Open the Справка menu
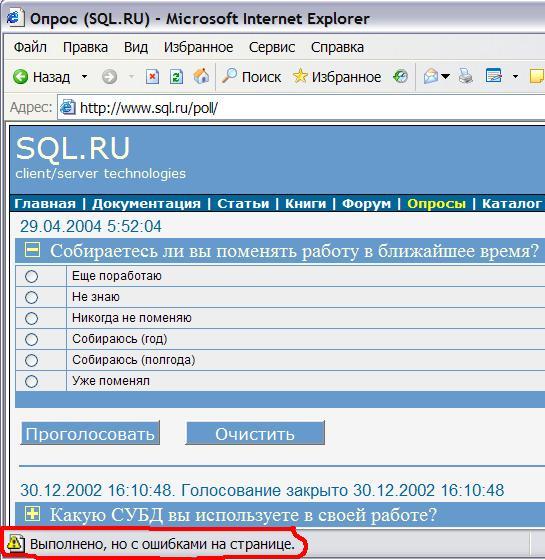The width and height of the screenshot is (545, 560). (x=337, y=47)
